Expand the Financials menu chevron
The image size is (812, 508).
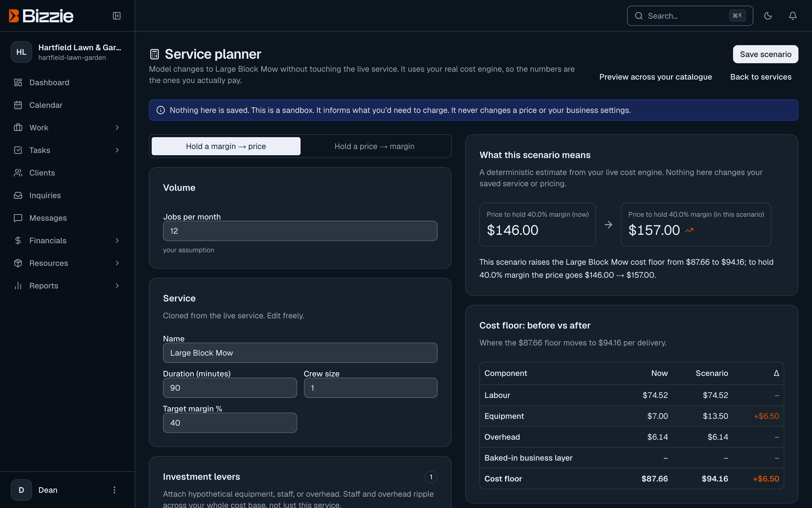117,240
